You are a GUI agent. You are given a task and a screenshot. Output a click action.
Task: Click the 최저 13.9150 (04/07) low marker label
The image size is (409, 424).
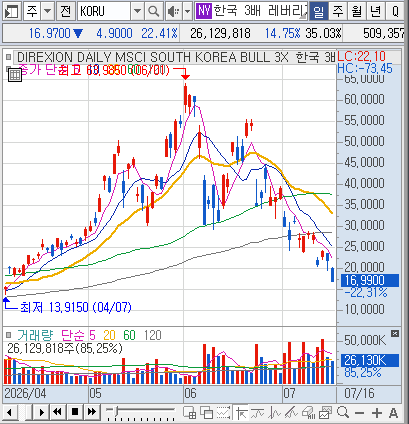(76, 307)
